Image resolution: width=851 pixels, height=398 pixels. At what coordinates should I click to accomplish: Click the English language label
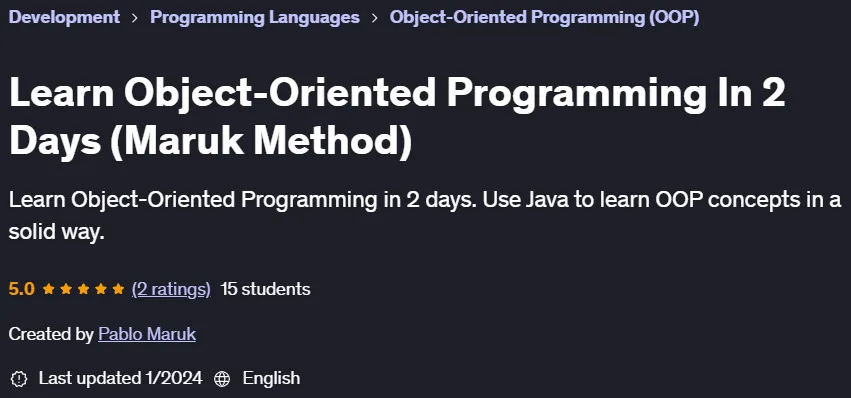tap(271, 378)
